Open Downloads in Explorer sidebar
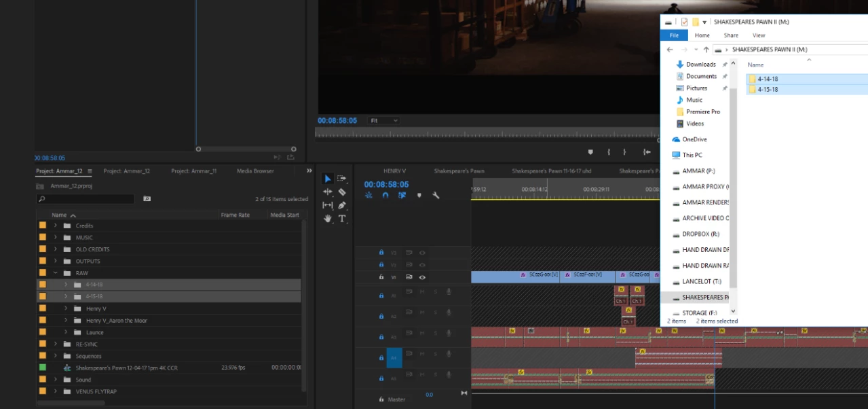 700,65
